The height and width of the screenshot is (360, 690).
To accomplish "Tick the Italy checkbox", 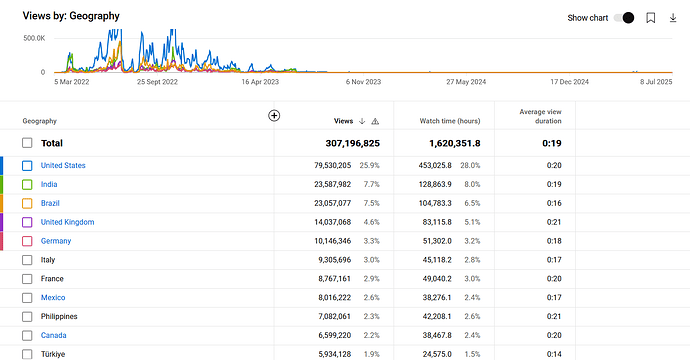I will 27,260.
